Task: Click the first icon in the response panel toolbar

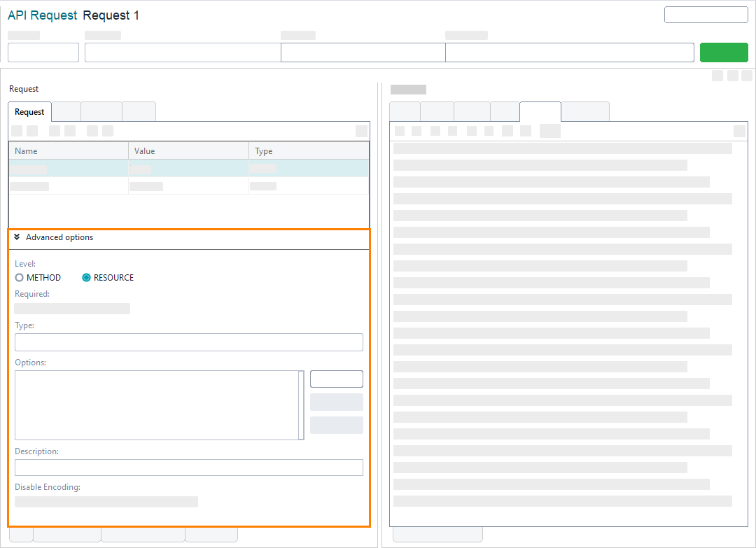Action: [x=399, y=130]
